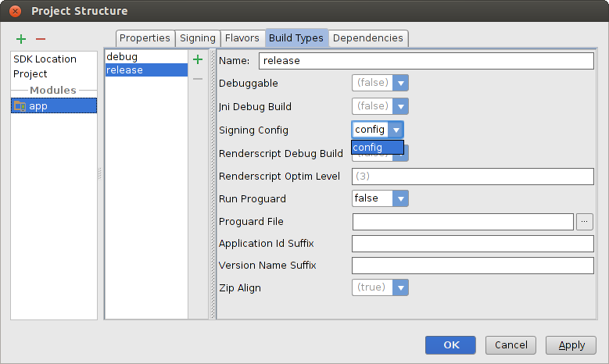Go to the Dependencies tab
Image resolution: width=609 pixels, height=364 pixels.
[367, 38]
